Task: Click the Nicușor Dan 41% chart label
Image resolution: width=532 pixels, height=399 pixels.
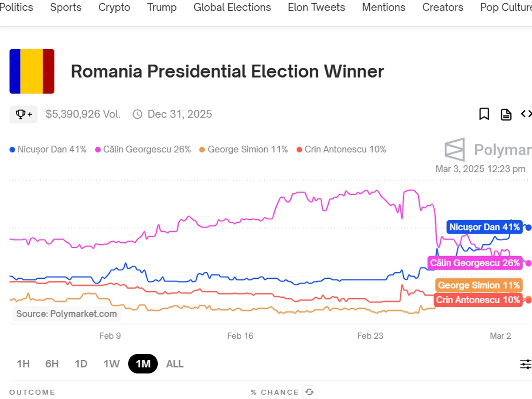Action: pos(484,227)
